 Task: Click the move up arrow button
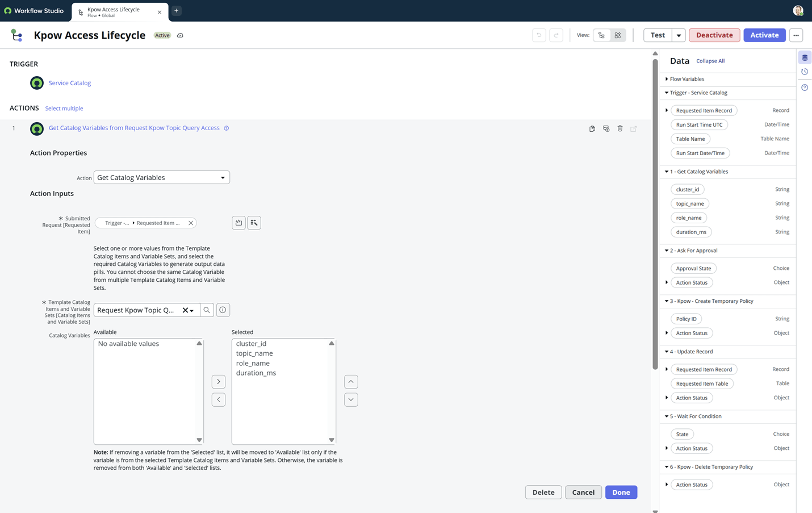(351, 382)
